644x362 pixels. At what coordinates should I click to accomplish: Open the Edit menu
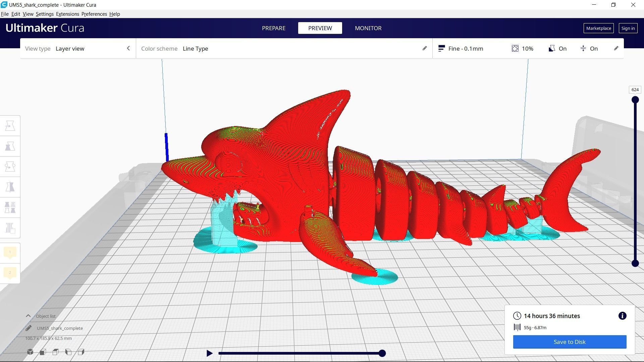pyautogui.click(x=16, y=14)
